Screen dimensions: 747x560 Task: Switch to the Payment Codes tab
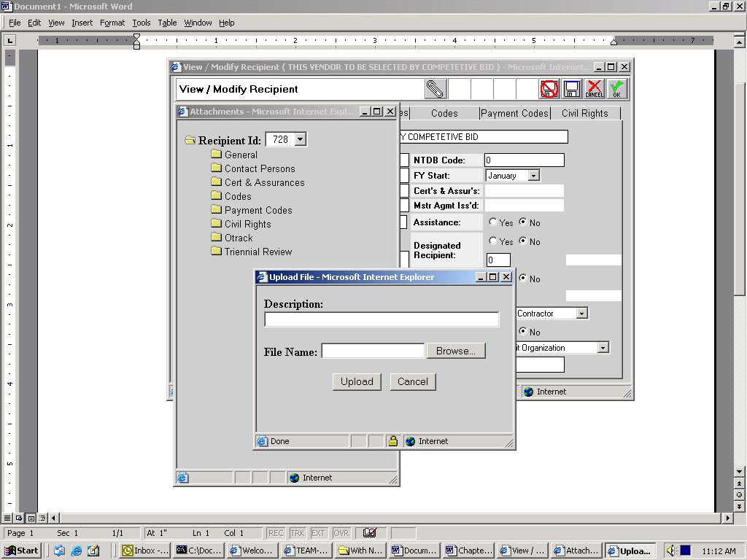click(x=515, y=113)
